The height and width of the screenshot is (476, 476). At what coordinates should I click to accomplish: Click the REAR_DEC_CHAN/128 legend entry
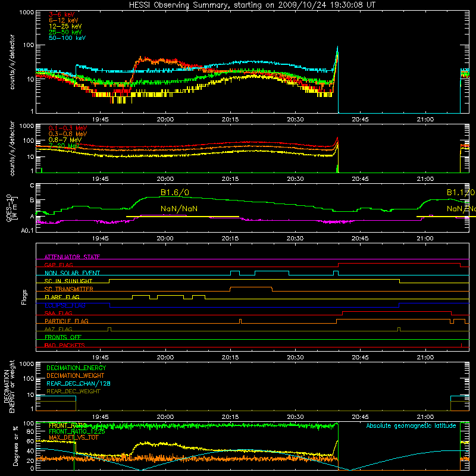click(x=79, y=383)
